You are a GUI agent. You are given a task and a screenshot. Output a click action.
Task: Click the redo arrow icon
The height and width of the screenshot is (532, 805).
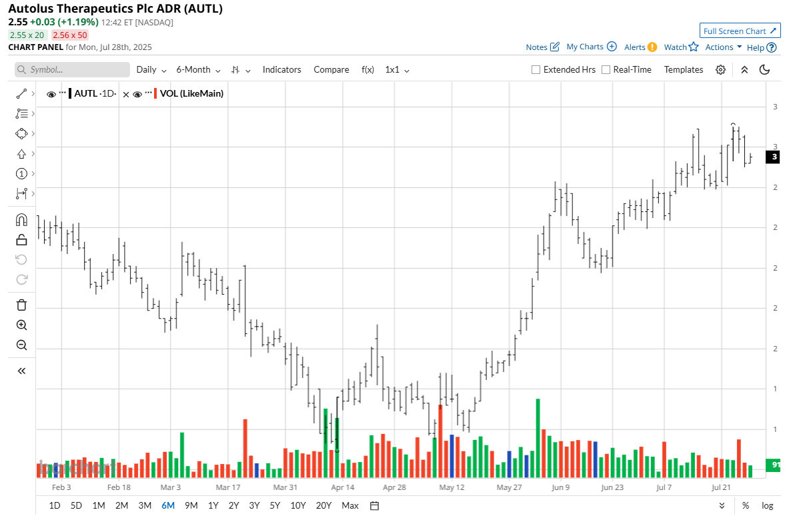tap(21, 279)
